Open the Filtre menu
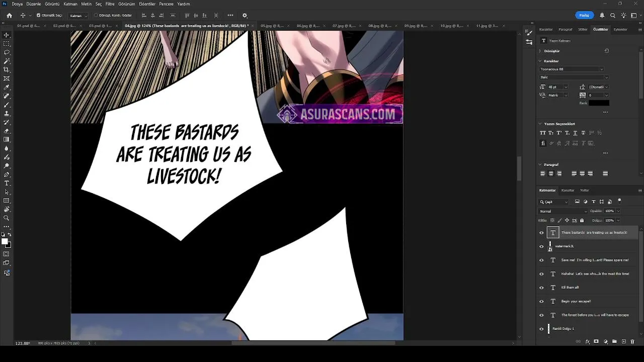Screen dimensions: 644x362 pos(110,4)
